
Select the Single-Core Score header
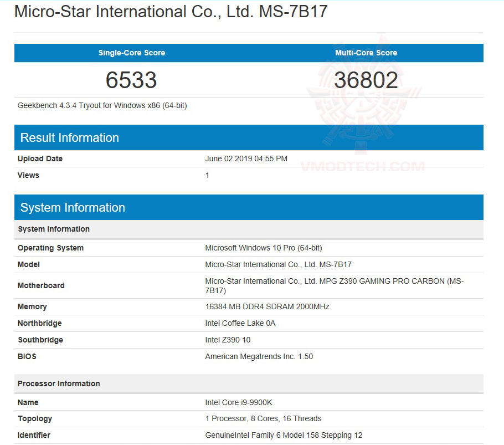click(x=131, y=53)
